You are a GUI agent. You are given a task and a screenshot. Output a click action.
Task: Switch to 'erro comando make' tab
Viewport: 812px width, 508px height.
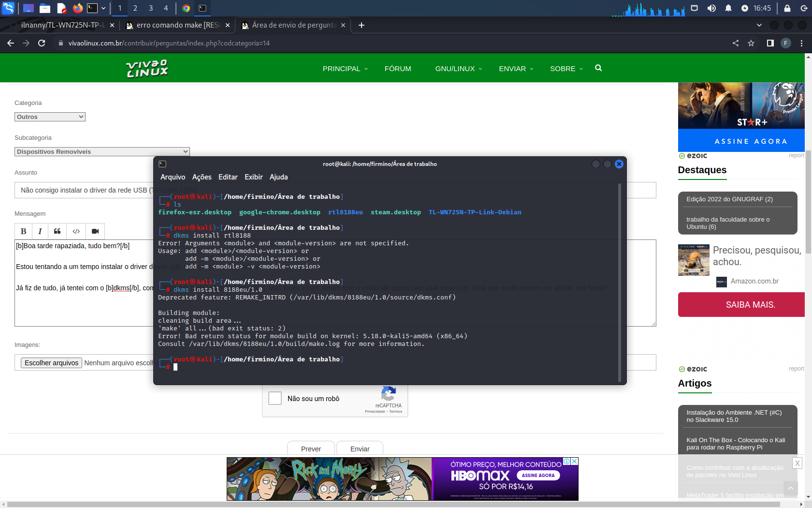point(177,25)
